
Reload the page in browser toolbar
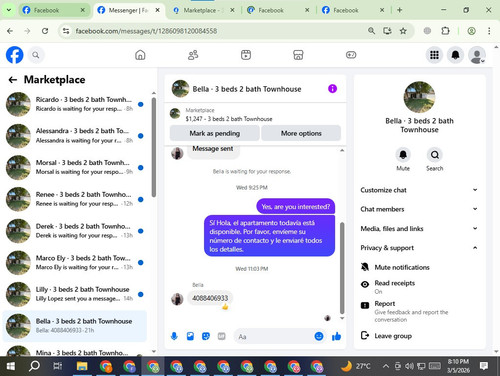[45, 31]
